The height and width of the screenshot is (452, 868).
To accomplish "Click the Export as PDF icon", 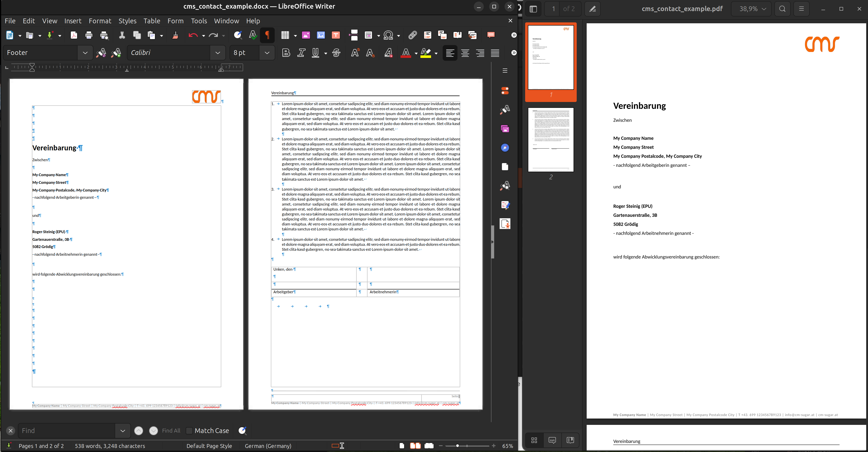I will click(x=74, y=35).
